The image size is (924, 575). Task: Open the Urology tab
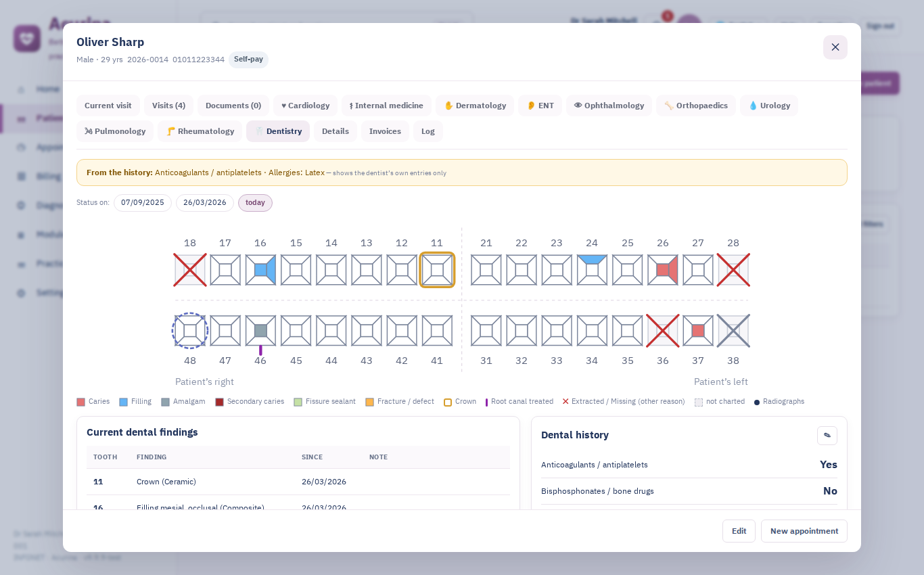pyautogui.click(x=769, y=106)
